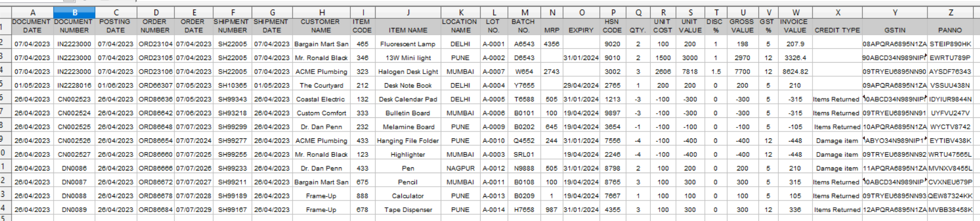
Task: Click the INVOICE VALUE header cell
Action: click(795, 26)
